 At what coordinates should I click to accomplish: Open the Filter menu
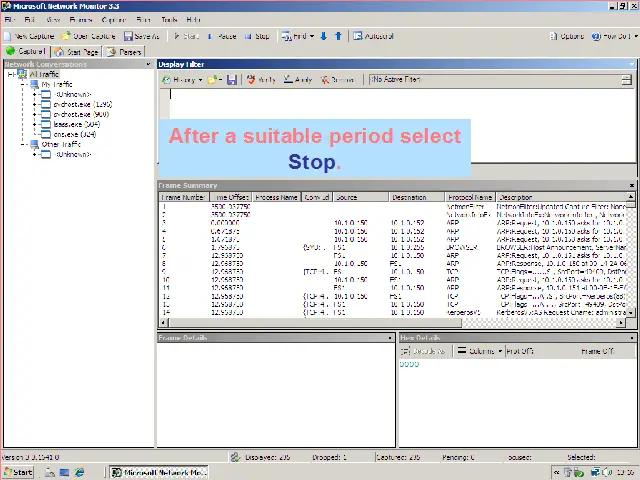click(144, 20)
